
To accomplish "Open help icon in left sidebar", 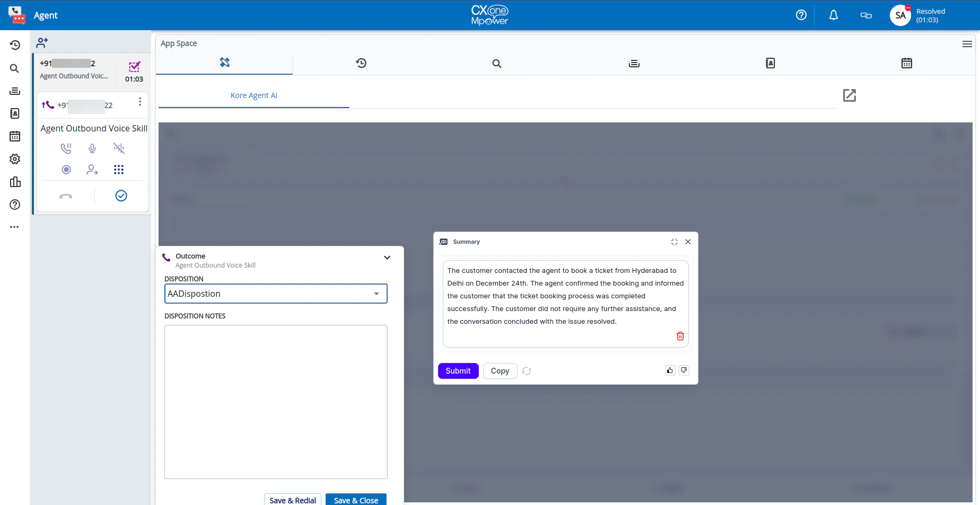I will [x=15, y=205].
